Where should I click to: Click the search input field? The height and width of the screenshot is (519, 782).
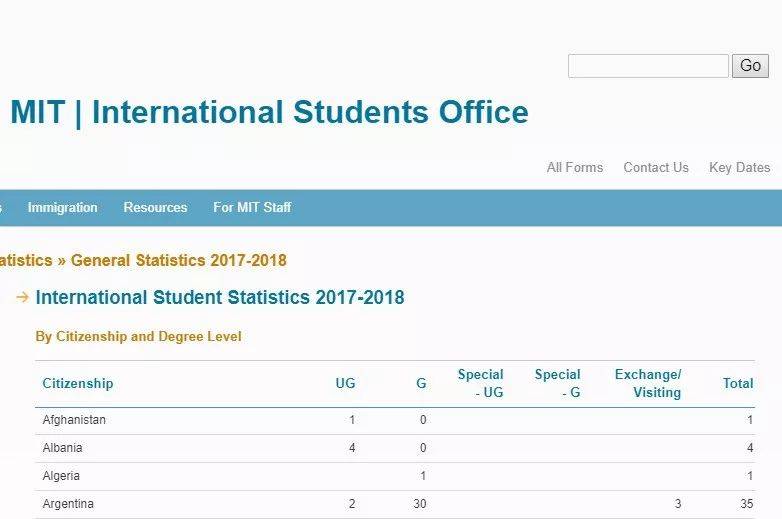point(648,66)
